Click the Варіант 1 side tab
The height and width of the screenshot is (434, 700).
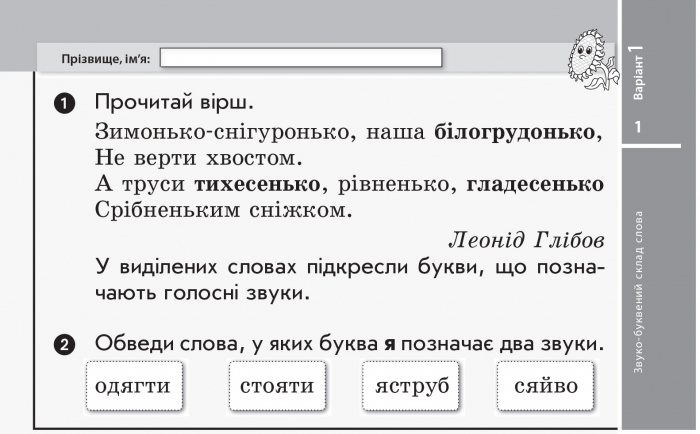pos(638,71)
